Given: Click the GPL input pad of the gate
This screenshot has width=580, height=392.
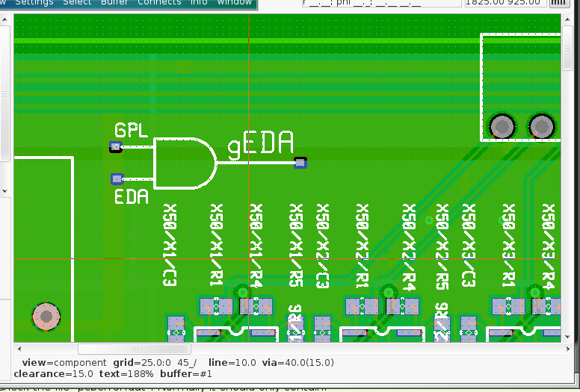Looking at the screenshot, I should [116, 147].
